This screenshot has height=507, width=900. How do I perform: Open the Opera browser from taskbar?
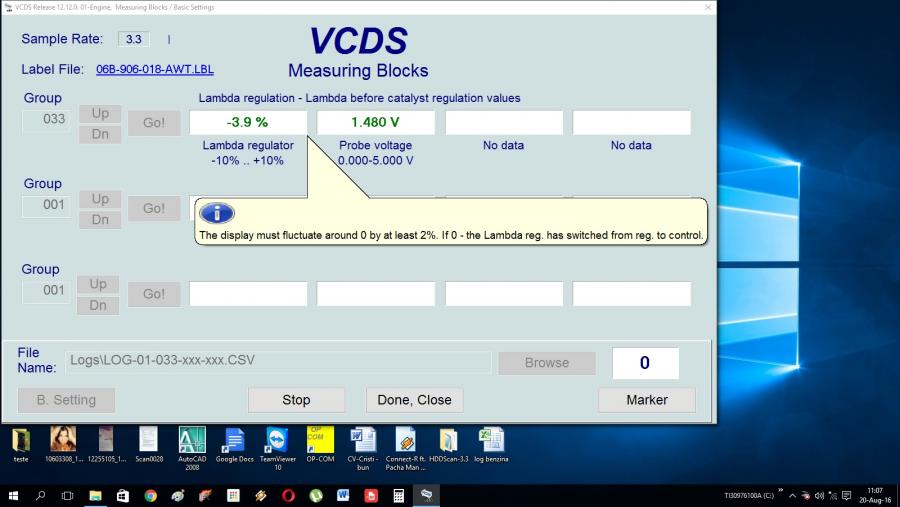click(288, 495)
